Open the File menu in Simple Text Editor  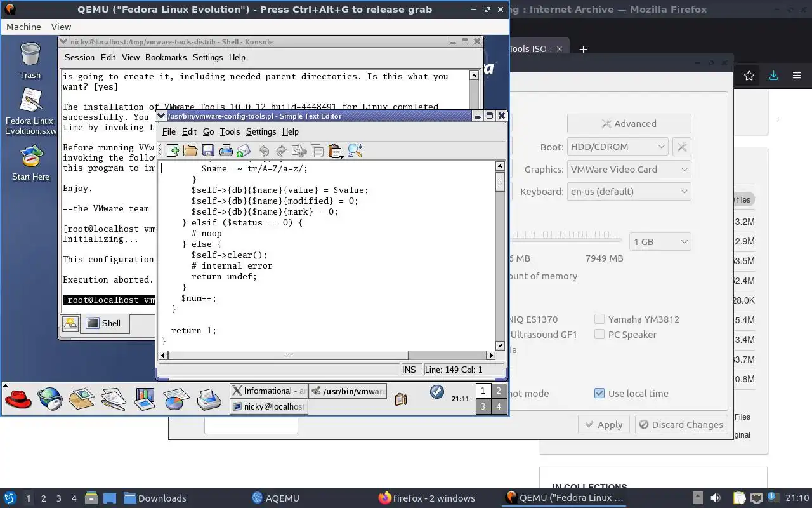pos(169,131)
